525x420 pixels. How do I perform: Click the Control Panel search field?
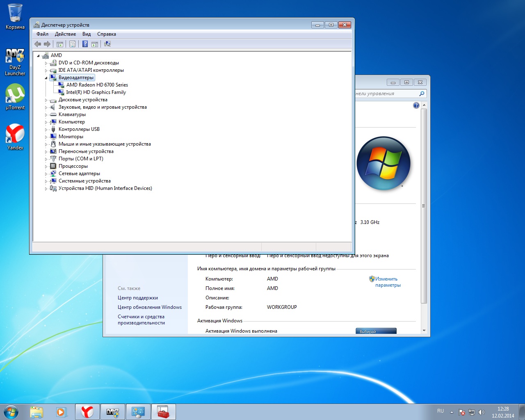386,94
